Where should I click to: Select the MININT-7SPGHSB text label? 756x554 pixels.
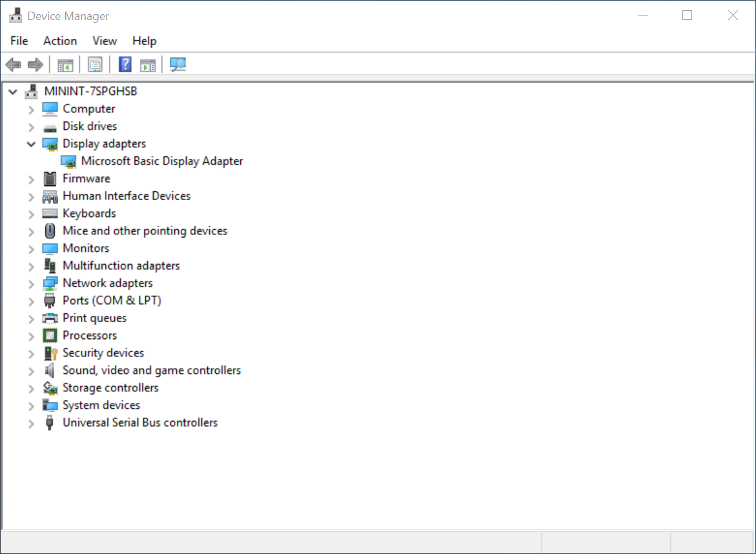90,91
